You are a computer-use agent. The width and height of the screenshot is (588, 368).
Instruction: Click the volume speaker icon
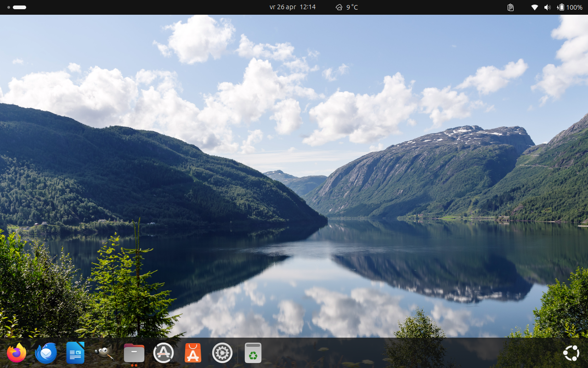click(x=547, y=7)
